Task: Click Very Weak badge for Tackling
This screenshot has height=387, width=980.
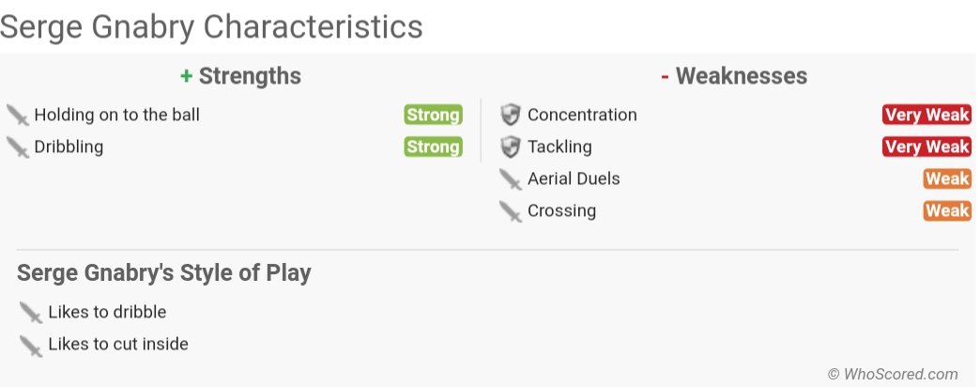Action: 926,147
